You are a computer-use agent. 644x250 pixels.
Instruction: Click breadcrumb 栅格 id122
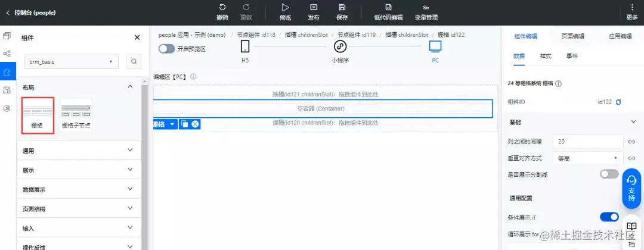451,35
